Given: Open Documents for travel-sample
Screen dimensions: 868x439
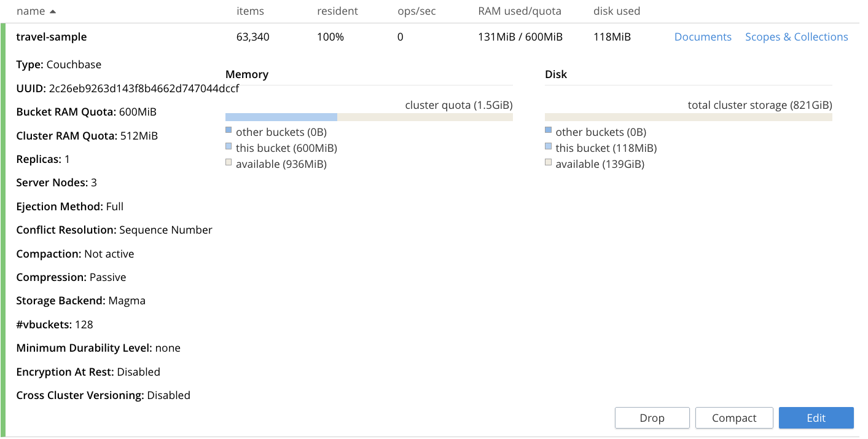Looking at the screenshot, I should click(x=703, y=37).
